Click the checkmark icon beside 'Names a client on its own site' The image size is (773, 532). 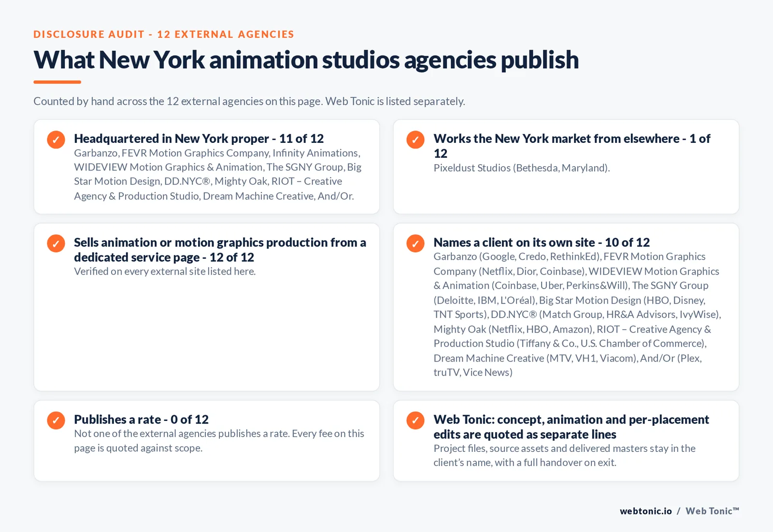click(415, 244)
